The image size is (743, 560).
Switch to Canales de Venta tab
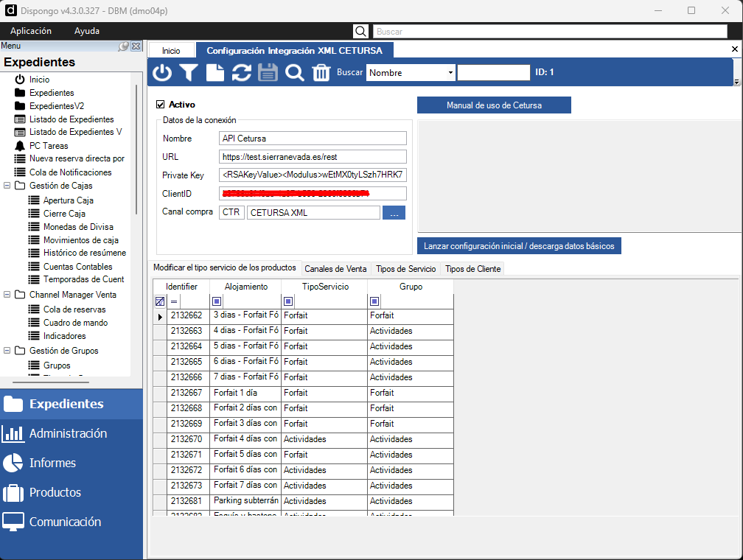tap(335, 269)
